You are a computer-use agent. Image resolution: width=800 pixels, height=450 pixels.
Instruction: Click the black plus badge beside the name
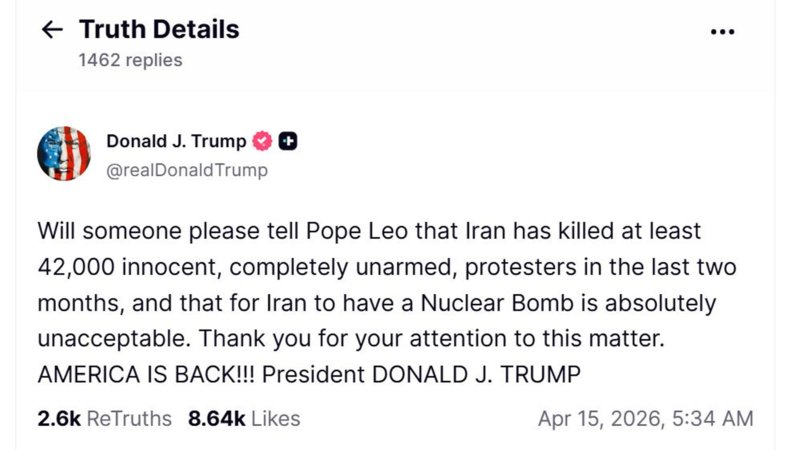coord(287,141)
